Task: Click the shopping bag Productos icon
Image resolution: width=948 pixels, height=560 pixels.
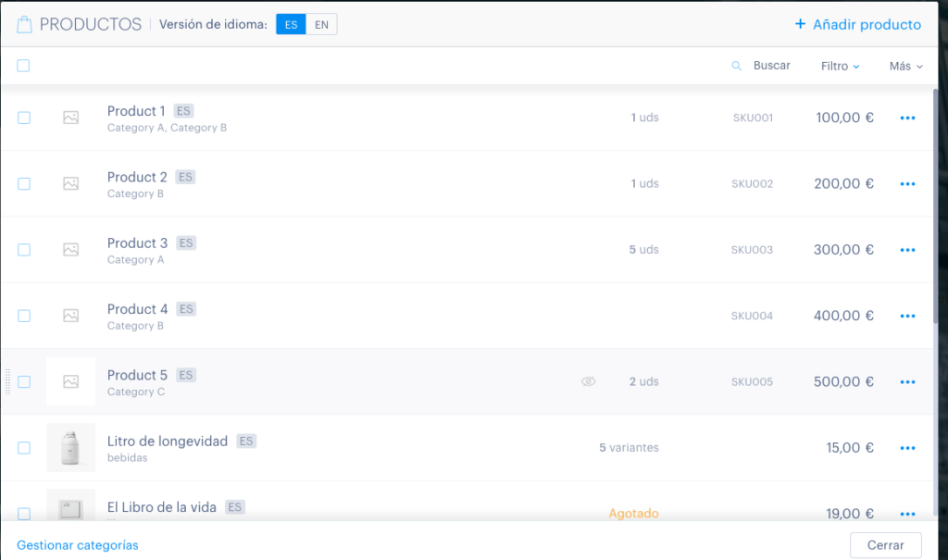Action: click(x=24, y=24)
